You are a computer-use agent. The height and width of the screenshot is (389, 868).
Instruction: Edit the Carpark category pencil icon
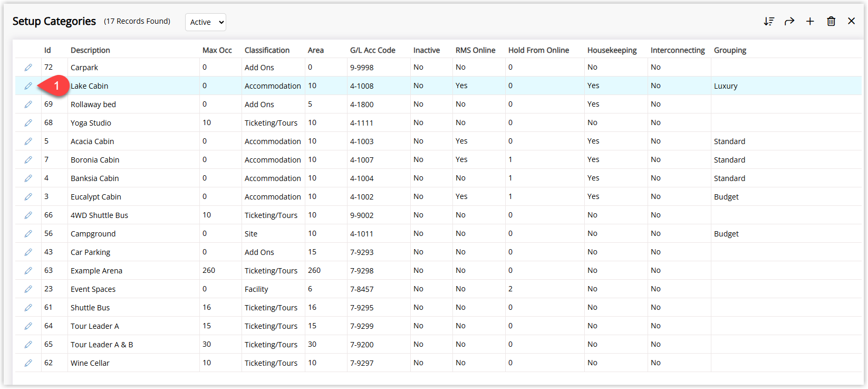click(x=28, y=68)
